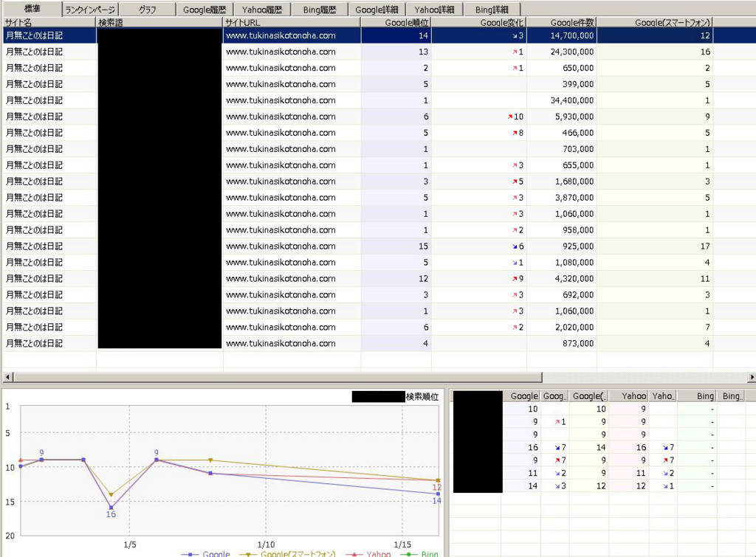Click the 5,930,000 Google count cell

pyautogui.click(x=562, y=117)
